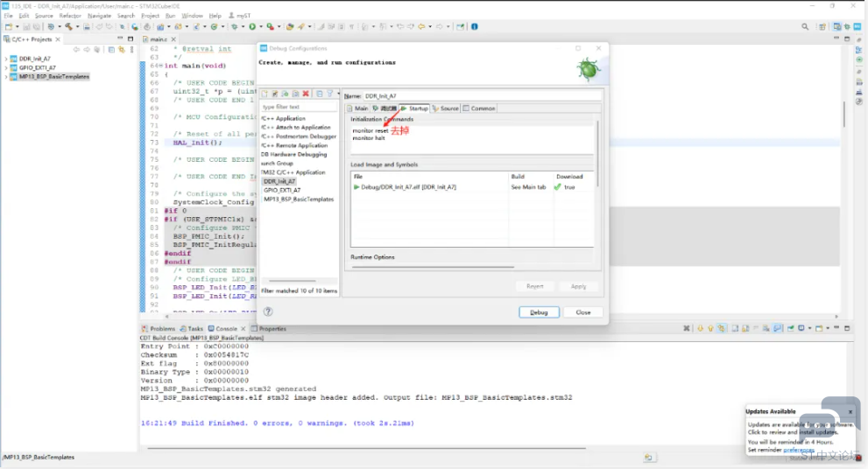Image resolution: width=868 pixels, height=469 pixels.
Task: Click Link with Editor icon in Projects
Action: click(x=121, y=50)
